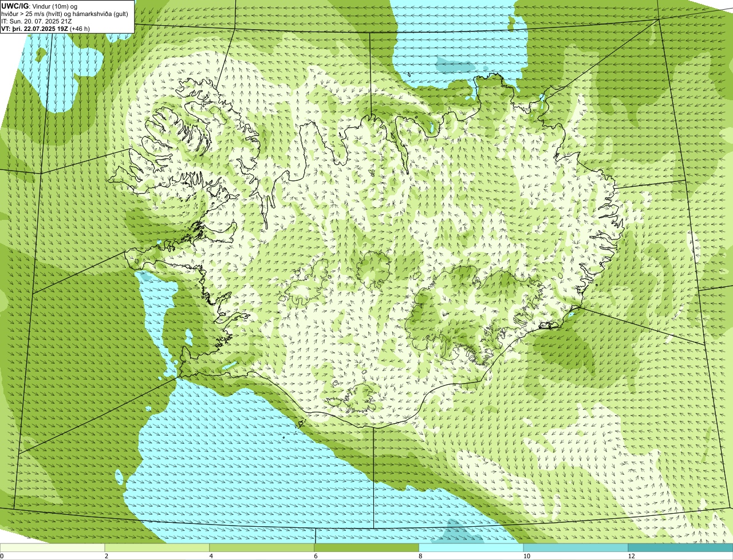Screen dimensions: 733x560
Task: Click the teal above-12 m/s scale swatch
Action: [x=680, y=548]
